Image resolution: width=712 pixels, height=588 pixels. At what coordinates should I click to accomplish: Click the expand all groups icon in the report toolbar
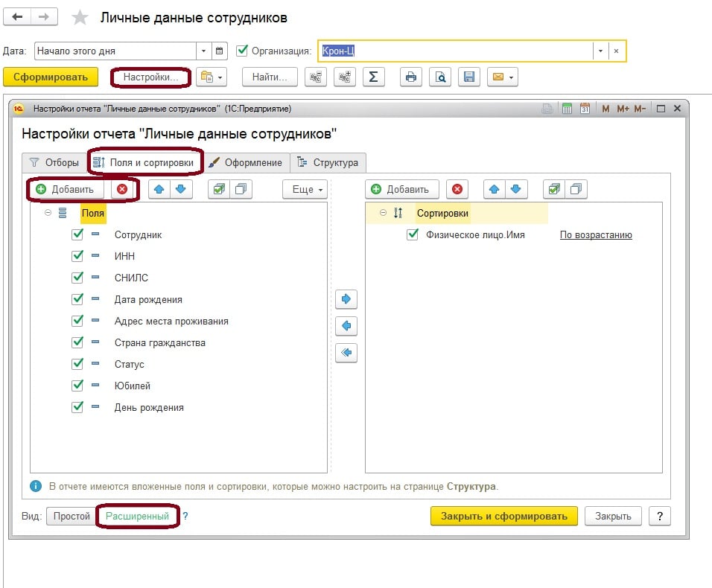coord(345,77)
